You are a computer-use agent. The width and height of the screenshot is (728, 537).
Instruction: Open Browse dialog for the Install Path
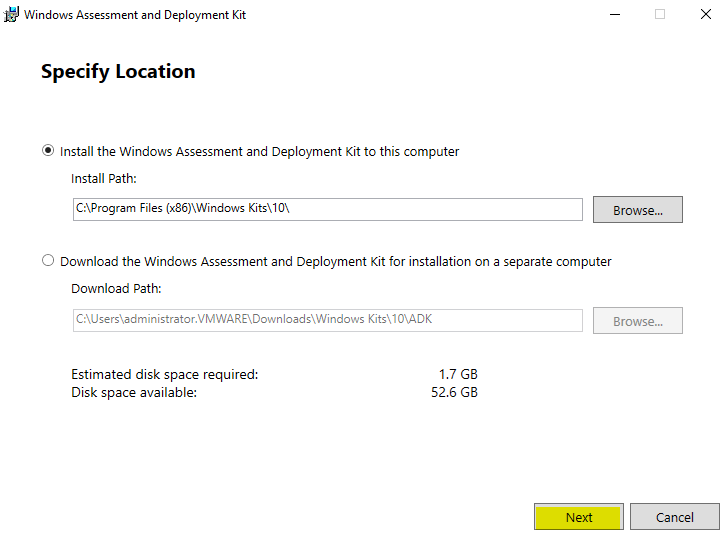click(637, 210)
